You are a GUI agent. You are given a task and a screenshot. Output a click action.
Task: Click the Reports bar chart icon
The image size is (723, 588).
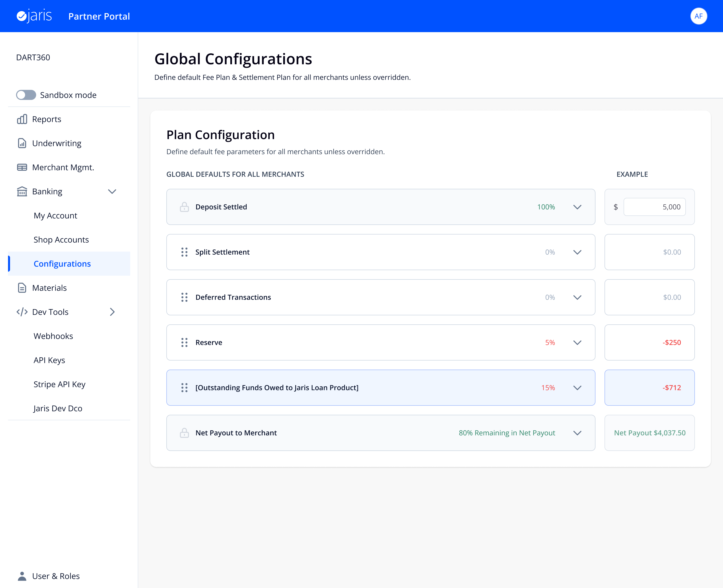coord(22,119)
